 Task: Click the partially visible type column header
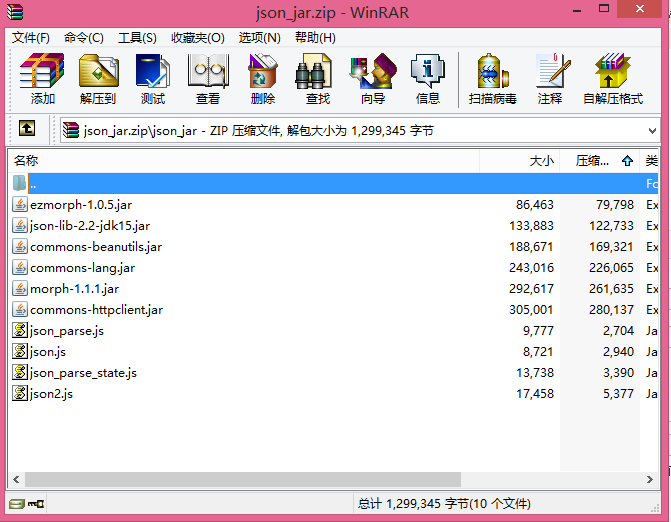649,161
